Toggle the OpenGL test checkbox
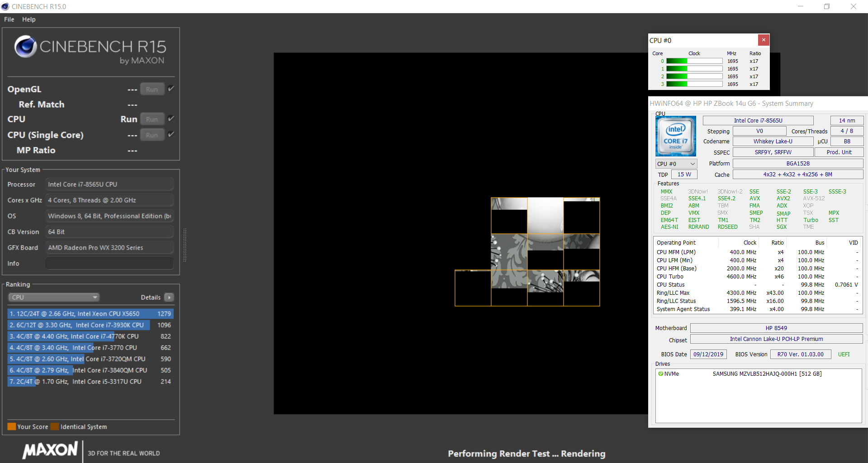This screenshot has width=868, height=463. (171, 89)
